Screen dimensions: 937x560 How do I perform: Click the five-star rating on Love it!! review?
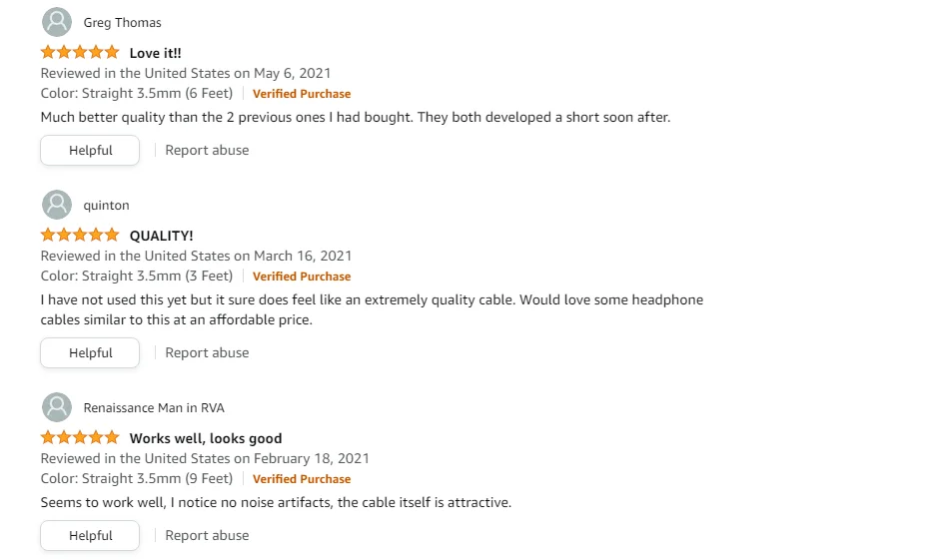pos(80,53)
